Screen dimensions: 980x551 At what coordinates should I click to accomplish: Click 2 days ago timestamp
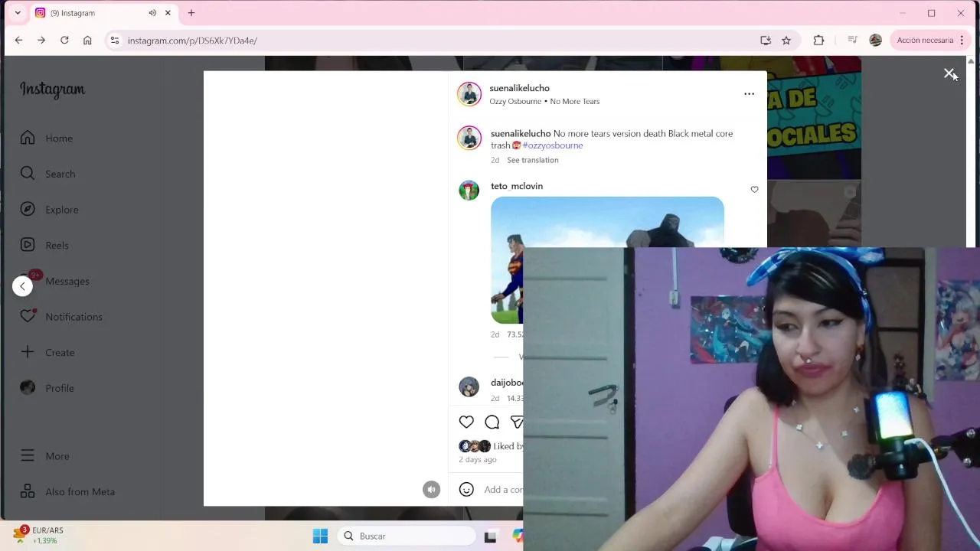click(478, 459)
